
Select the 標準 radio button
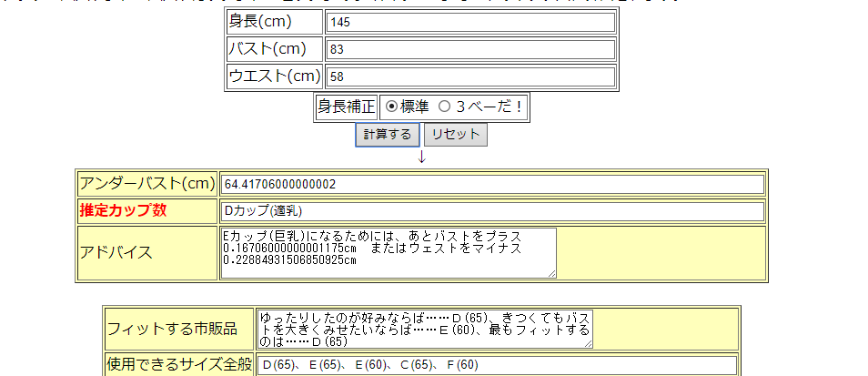[x=392, y=107]
